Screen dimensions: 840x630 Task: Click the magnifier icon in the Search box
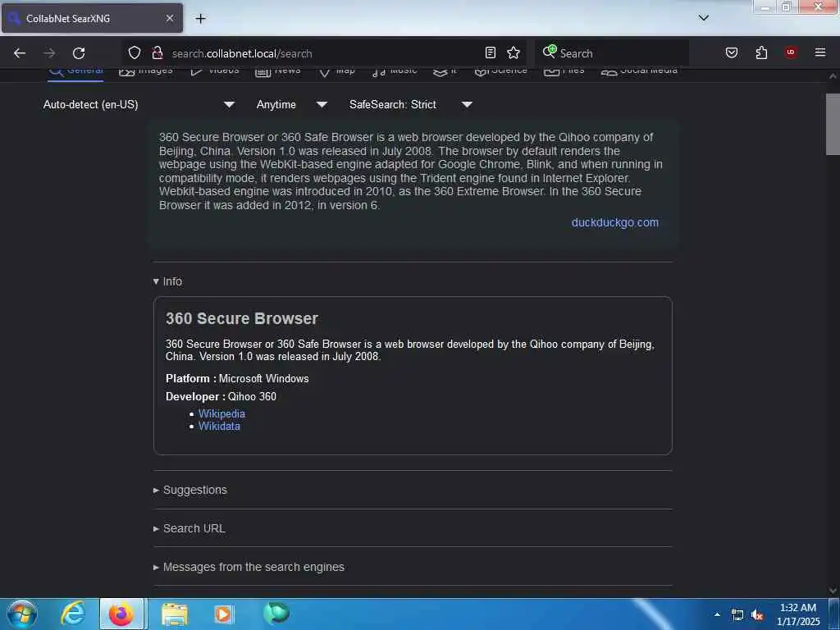[549, 52]
